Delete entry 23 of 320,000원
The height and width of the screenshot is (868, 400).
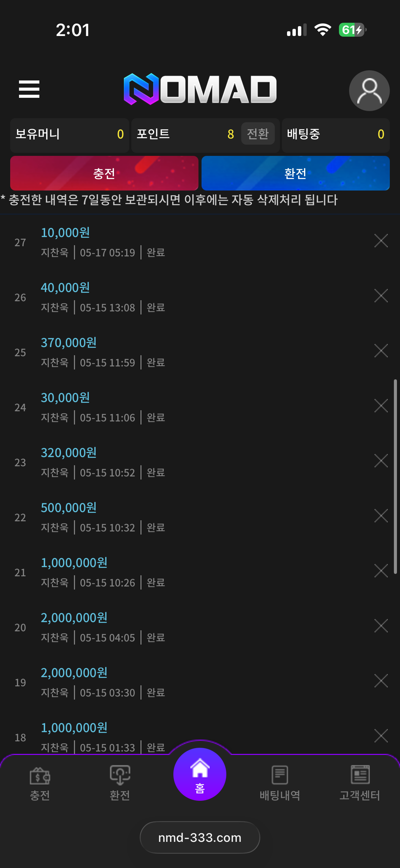(x=381, y=461)
